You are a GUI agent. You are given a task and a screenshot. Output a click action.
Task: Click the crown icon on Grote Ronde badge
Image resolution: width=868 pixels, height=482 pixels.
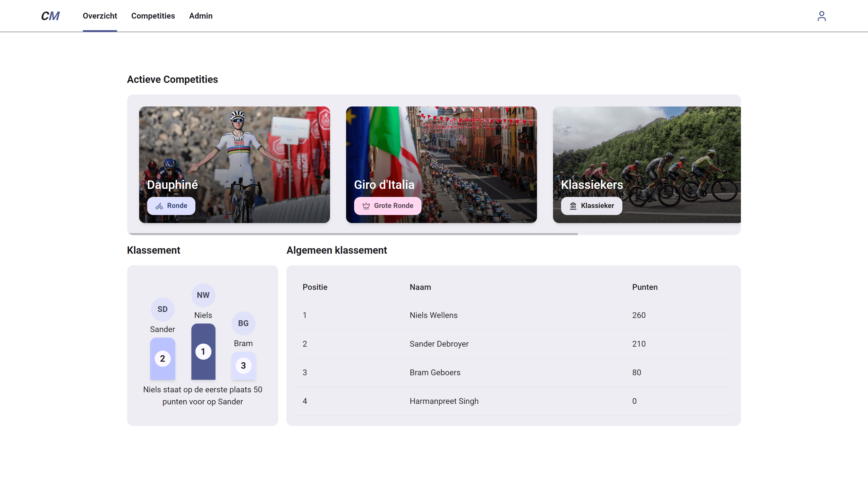pos(366,206)
